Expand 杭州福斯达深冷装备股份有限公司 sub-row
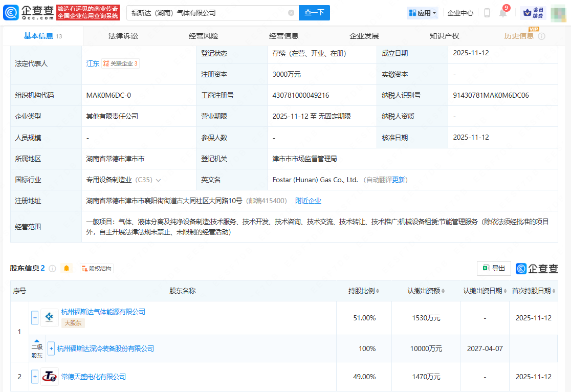Viewport: 571px width, 392px height. (51, 349)
